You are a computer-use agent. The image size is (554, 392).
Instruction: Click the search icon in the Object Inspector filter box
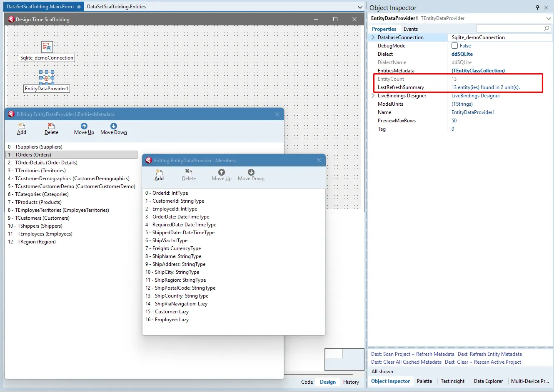[x=547, y=28]
